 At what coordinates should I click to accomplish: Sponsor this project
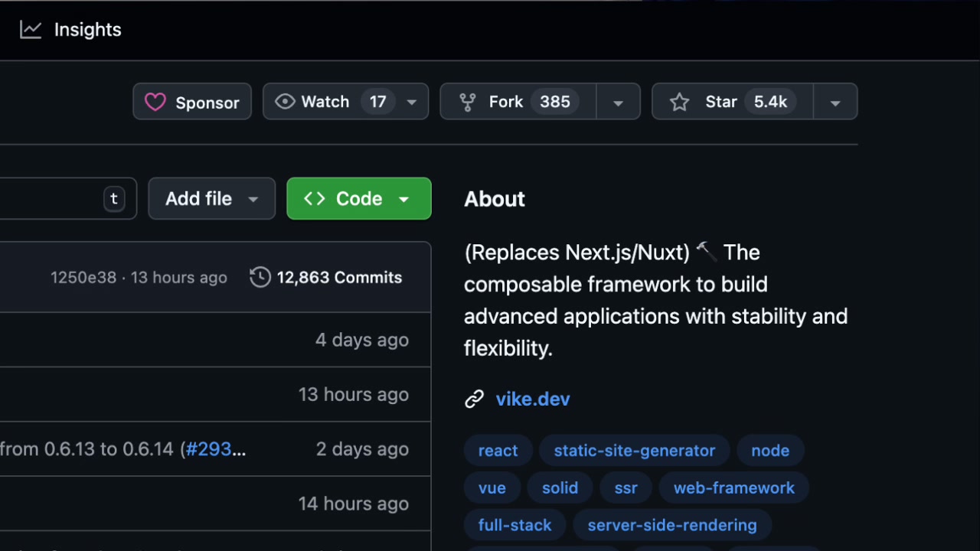pyautogui.click(x=191, y=101)
